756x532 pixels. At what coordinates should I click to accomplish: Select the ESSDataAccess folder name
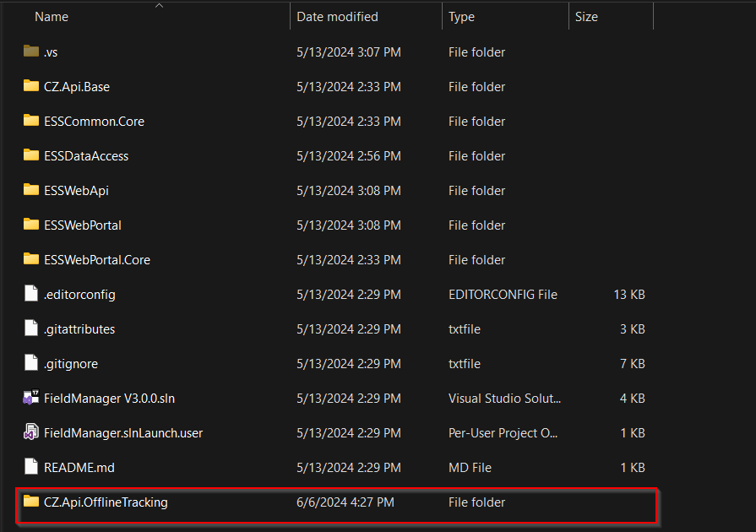86,156
